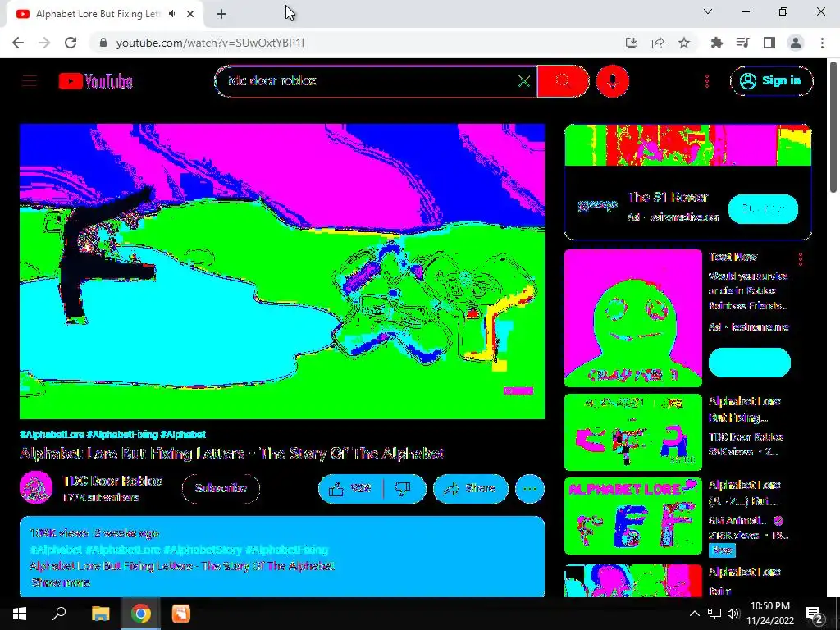Show hidden system tray icons

point(694,614)
